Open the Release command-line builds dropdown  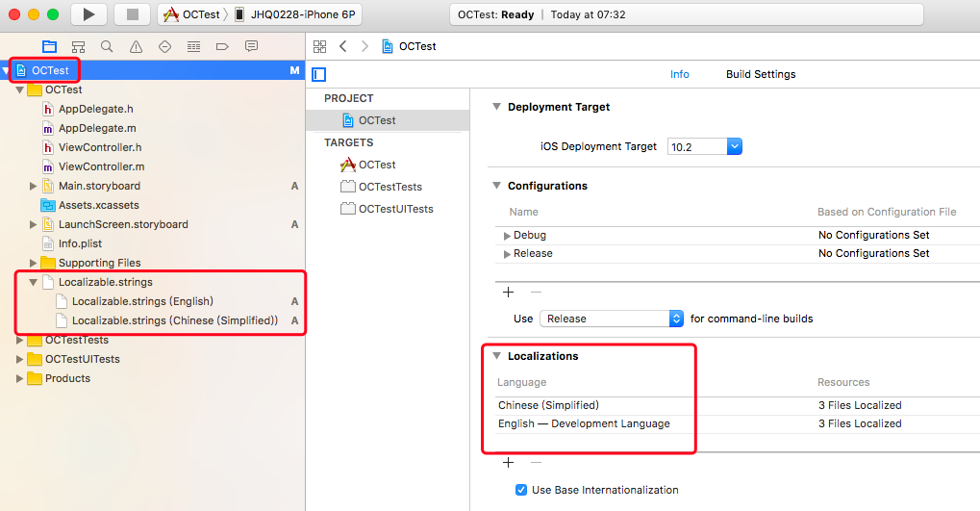point(612,319)
